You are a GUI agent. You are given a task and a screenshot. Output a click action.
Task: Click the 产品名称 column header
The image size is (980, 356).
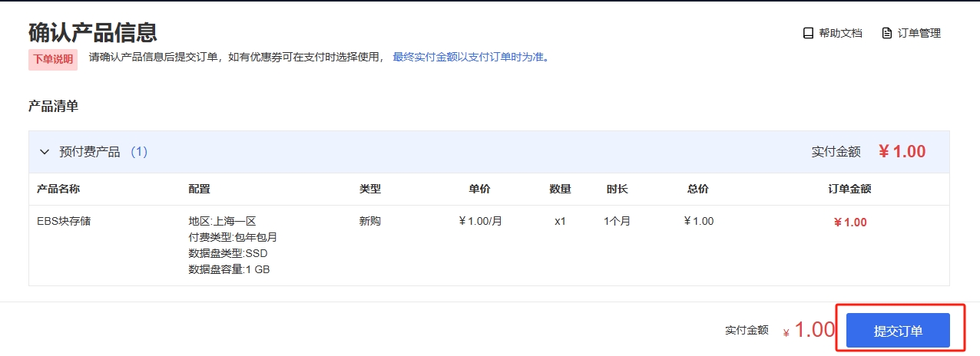(58, 189)
